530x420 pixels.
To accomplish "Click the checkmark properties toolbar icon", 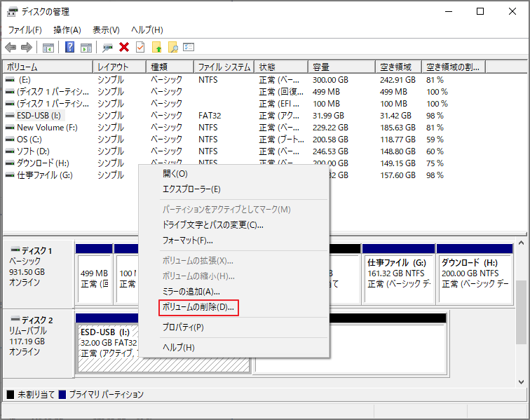I will [140, 47].
